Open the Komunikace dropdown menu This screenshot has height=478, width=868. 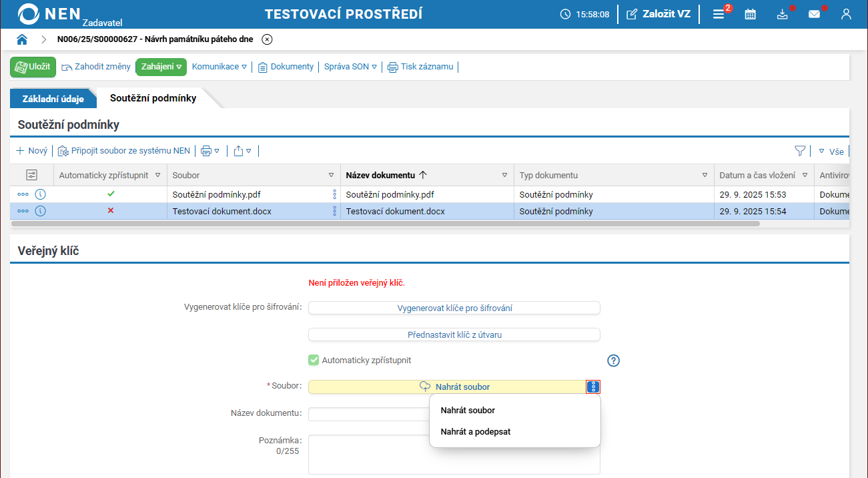point(219,67)
